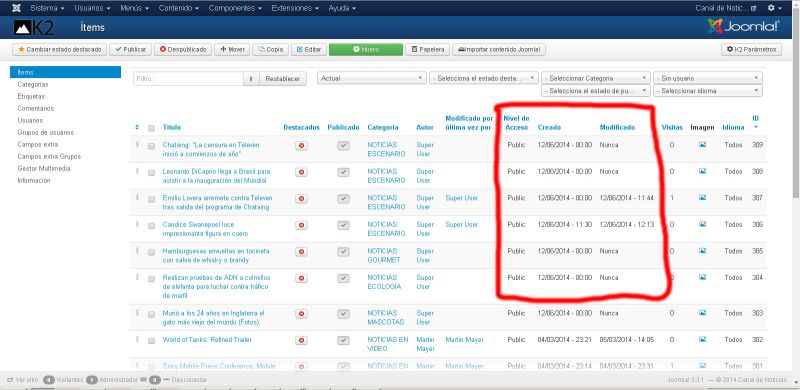
Task: Open the Extensiones menu
Action: 295,8
